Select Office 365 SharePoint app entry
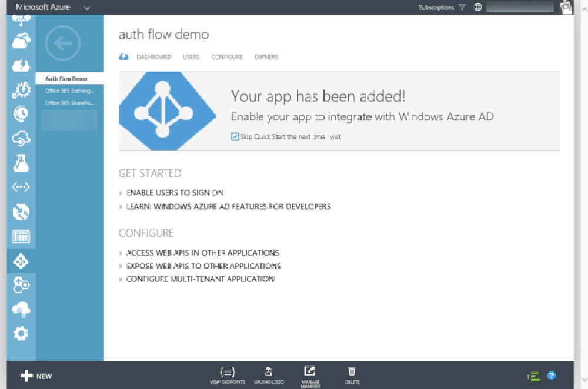The image size is (588, 389). pos(70,103)
